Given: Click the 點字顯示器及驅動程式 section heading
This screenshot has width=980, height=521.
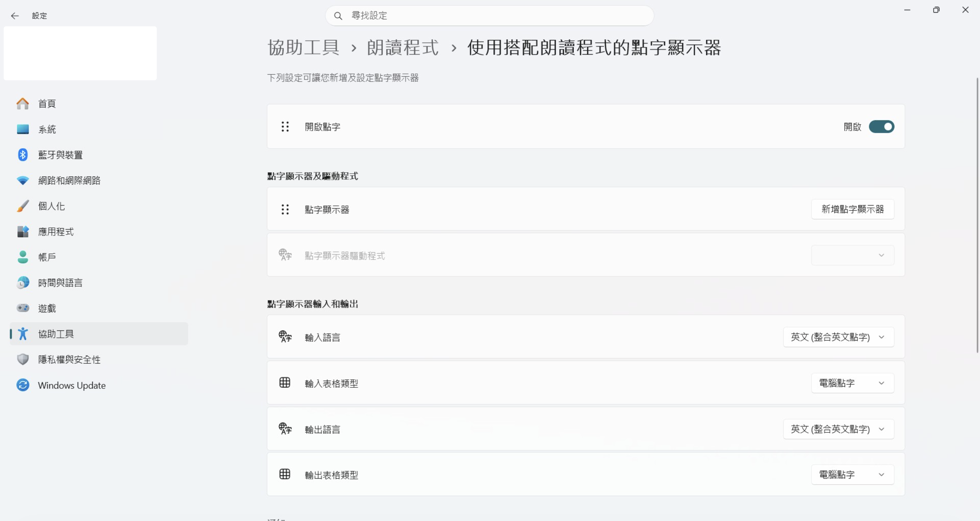Looking at the screenshot, I should point(313,176).
